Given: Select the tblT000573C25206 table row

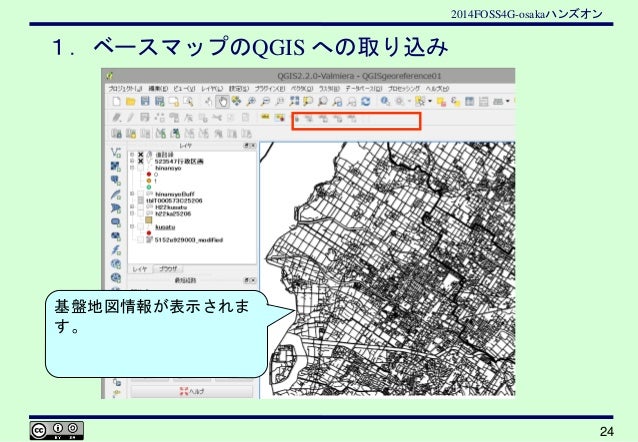Looking at the screenshot, I should [x=174, y=201].
